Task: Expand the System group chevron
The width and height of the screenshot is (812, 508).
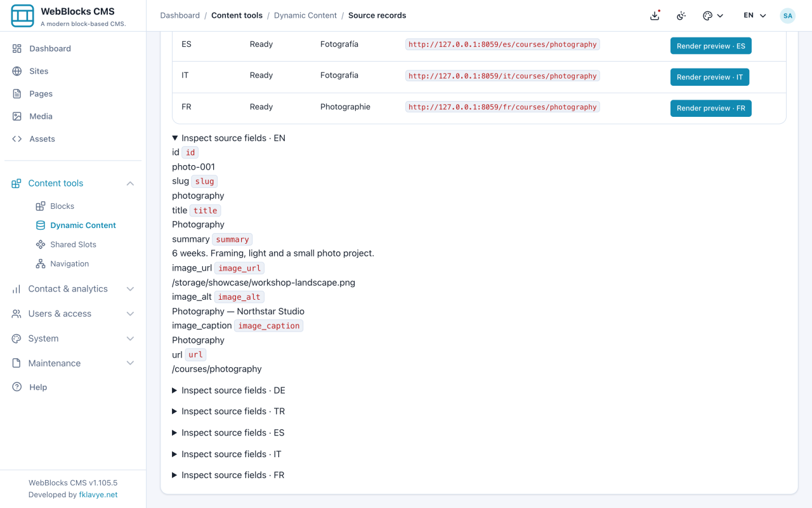Action: coord(130,338)
